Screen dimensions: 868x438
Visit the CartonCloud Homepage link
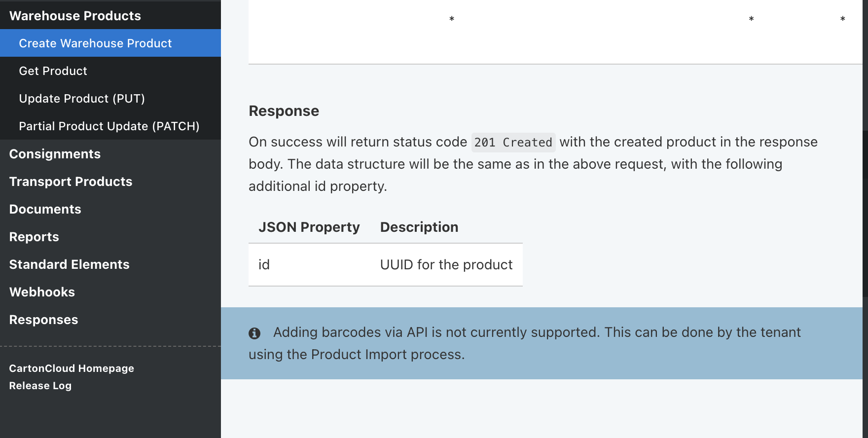point(72,368)
